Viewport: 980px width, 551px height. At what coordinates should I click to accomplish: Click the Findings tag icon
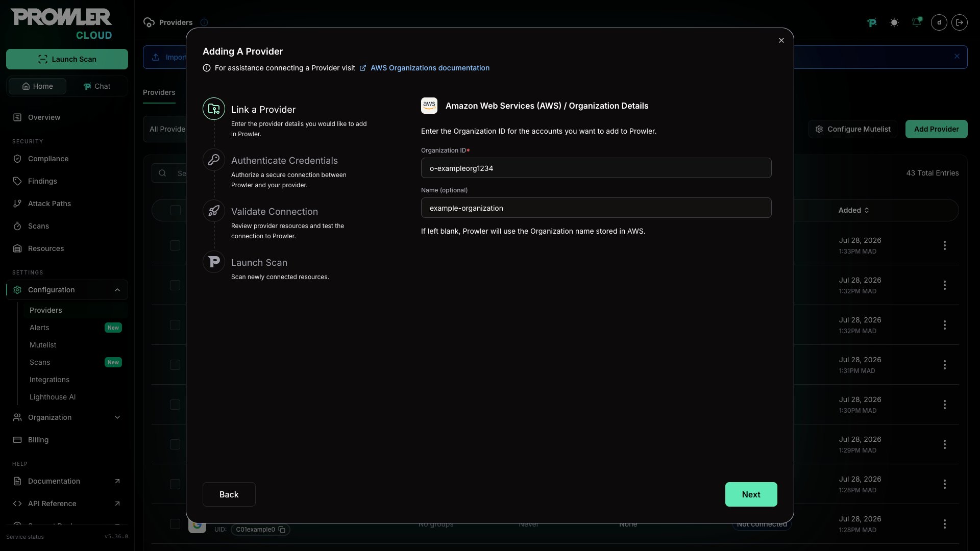click(17, 181)
